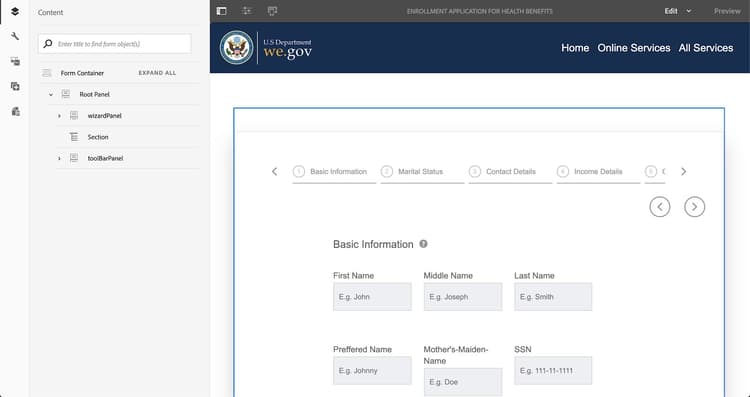Expand the toolBarPanel tree node
The image size is (750, 397).
[x=59, y=158]
